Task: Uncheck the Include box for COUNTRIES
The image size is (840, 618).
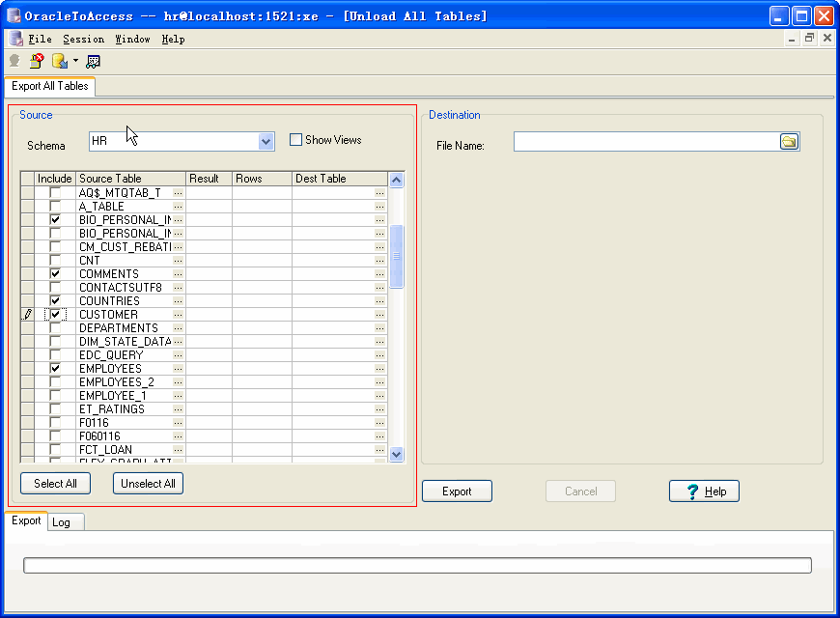Action: (x=55, y=300)
